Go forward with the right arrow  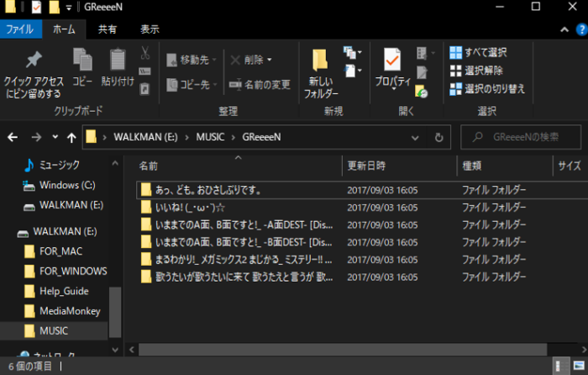(x=36, y=137)
